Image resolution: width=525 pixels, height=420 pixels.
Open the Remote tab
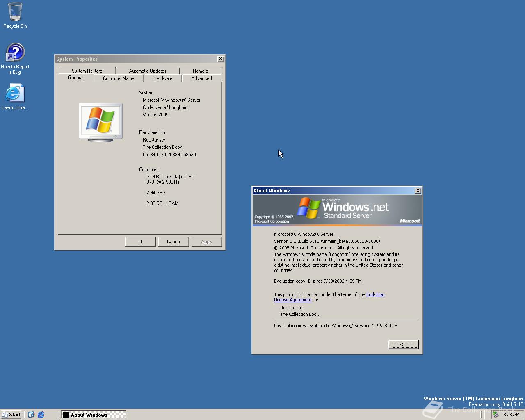click(x=201, y=71)
